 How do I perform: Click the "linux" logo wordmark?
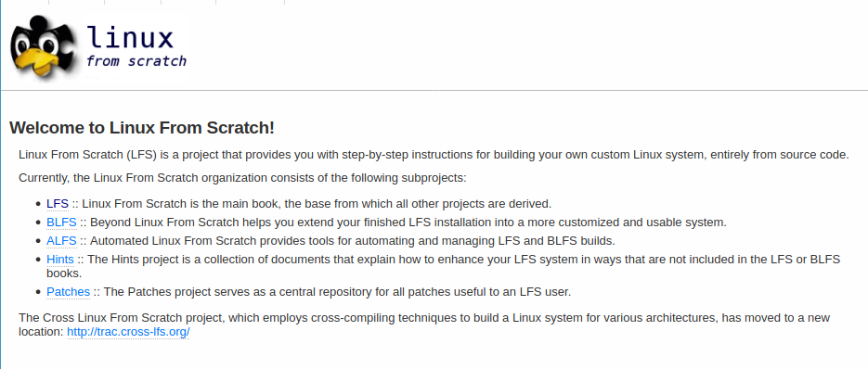point(130,38)
